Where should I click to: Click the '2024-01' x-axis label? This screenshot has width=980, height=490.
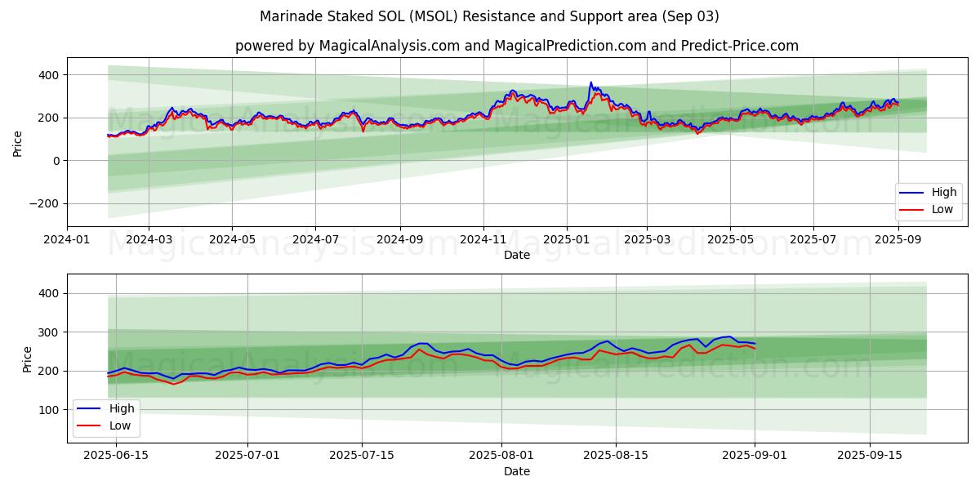(67, 240)
